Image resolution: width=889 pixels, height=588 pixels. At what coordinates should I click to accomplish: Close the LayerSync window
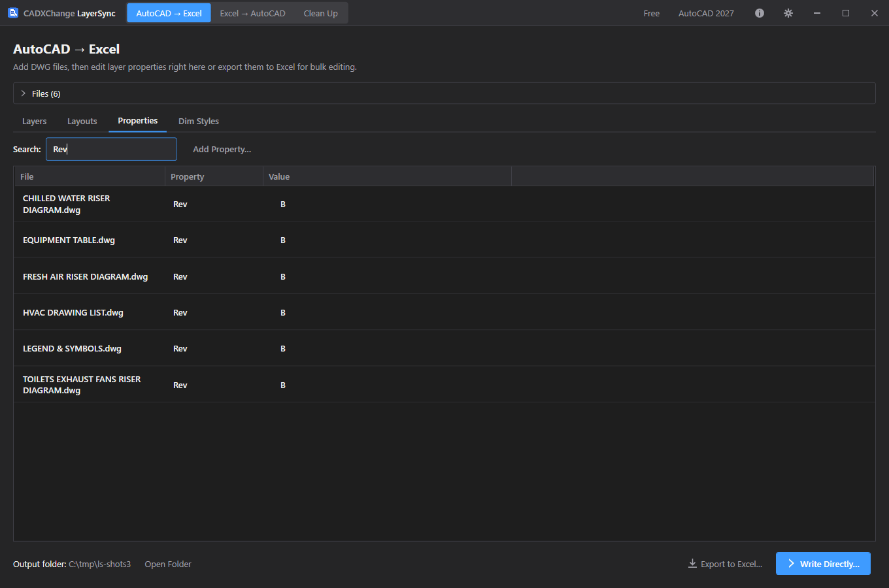[x=875, y=13]
